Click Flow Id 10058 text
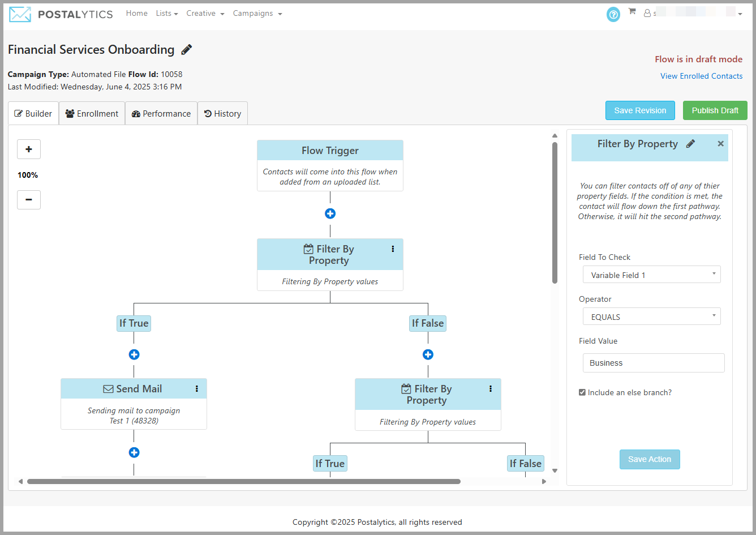The height and width of the screenshot is (535, 756). (x=156, y=74)
